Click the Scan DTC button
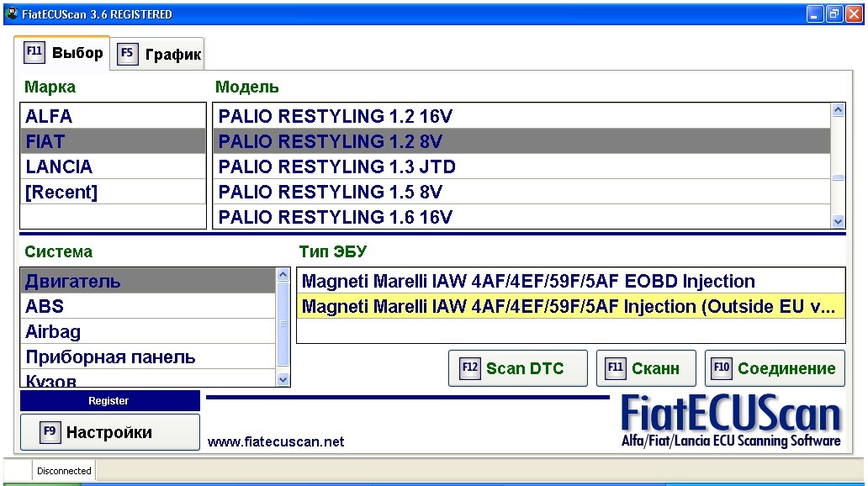 click(x=518, y=368)
